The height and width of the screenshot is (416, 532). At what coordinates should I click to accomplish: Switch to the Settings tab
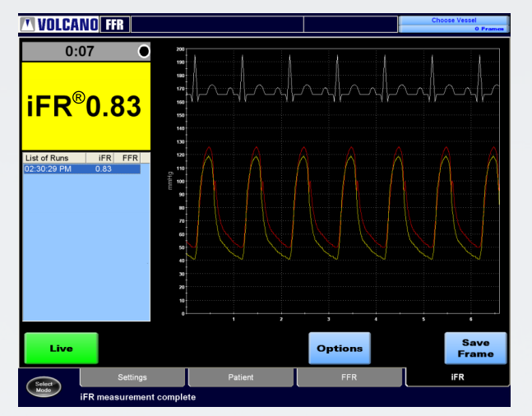[x=132, y=377]
